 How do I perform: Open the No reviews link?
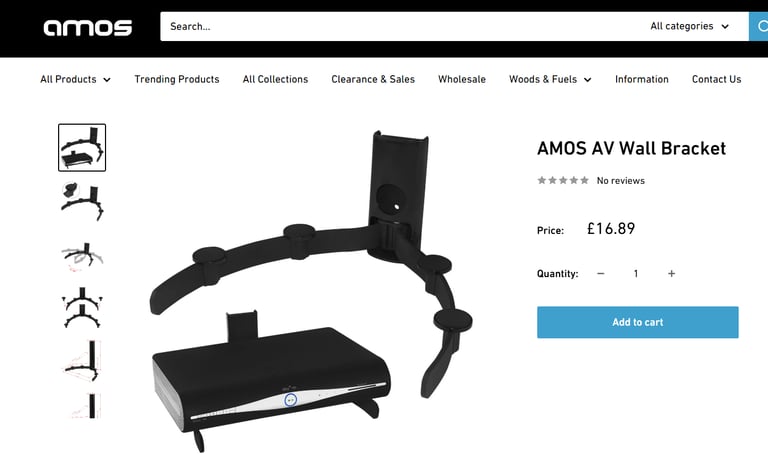(621, 181)
